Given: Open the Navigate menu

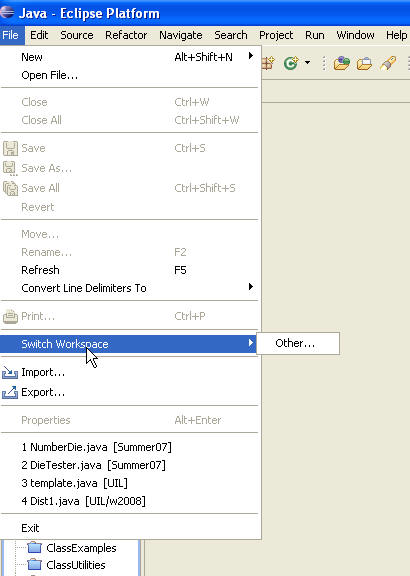Looking at the screenshot, I should 181,35.
